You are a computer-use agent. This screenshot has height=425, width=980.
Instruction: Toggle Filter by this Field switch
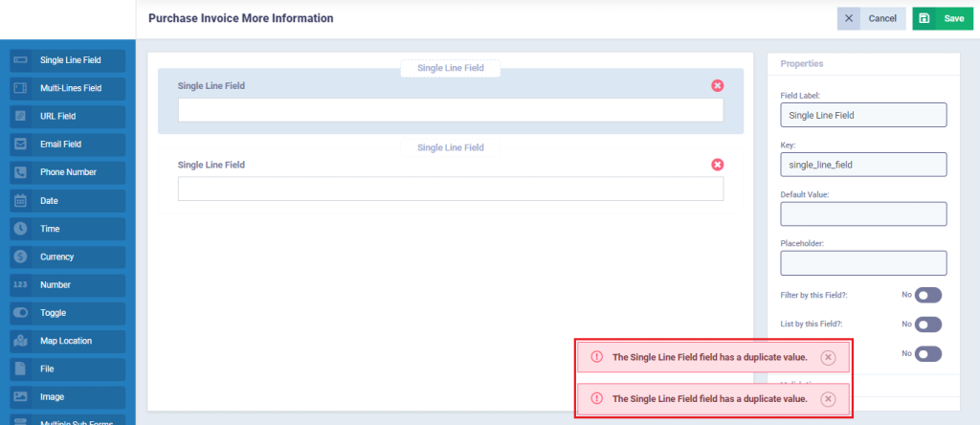(927, 296)
